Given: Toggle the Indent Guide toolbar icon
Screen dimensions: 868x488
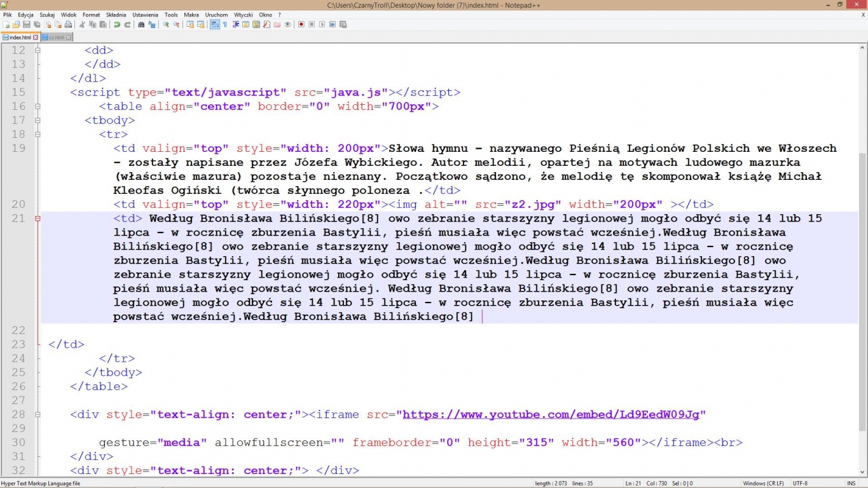Looking at the screenshot, I should click(x=235, y=25).
